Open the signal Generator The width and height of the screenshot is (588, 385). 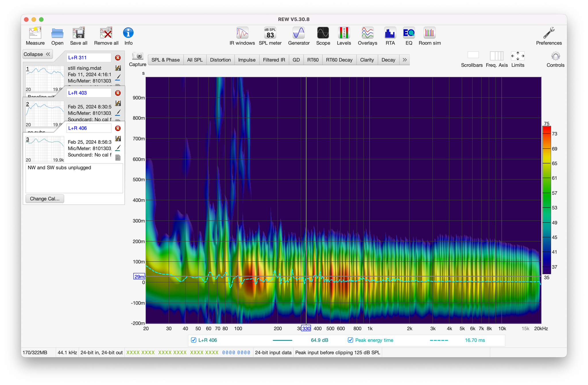pos(299,36)
